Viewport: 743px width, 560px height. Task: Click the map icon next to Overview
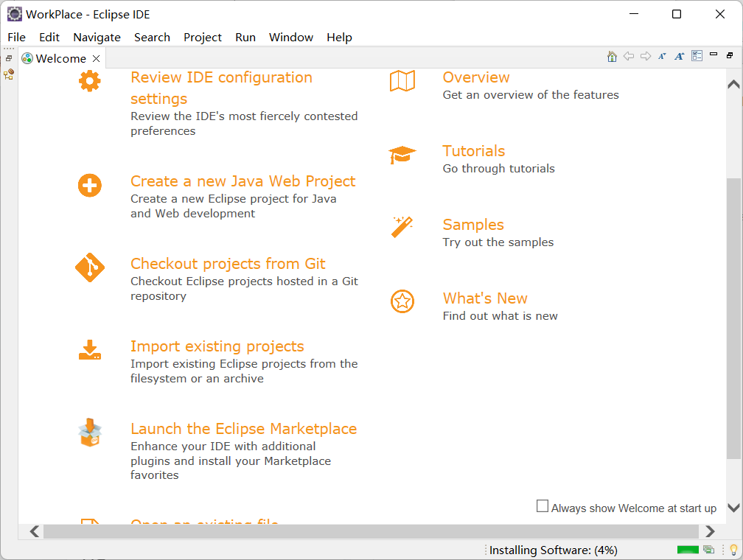click(402, 81)
